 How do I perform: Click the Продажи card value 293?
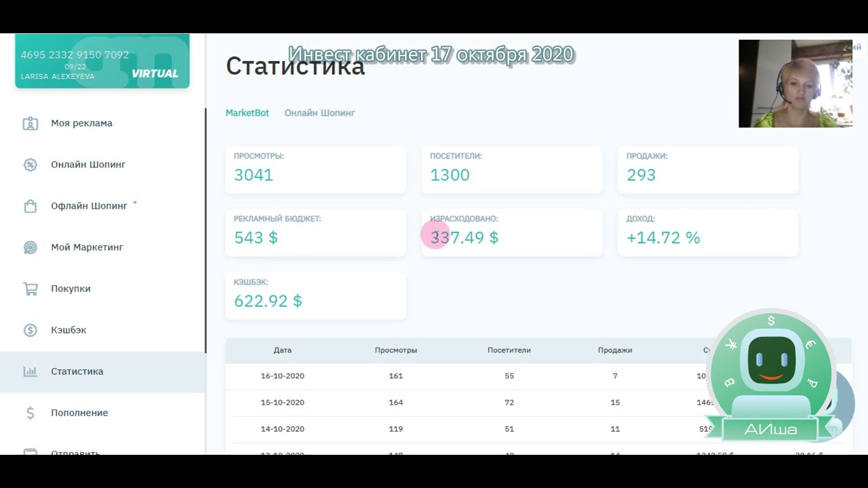click(641, 175)
